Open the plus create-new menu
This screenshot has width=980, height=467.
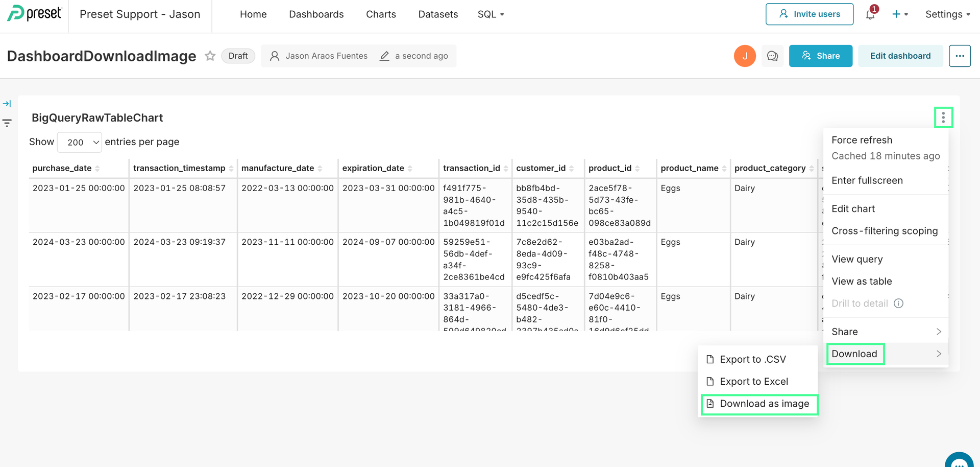(x=899, y=14)
